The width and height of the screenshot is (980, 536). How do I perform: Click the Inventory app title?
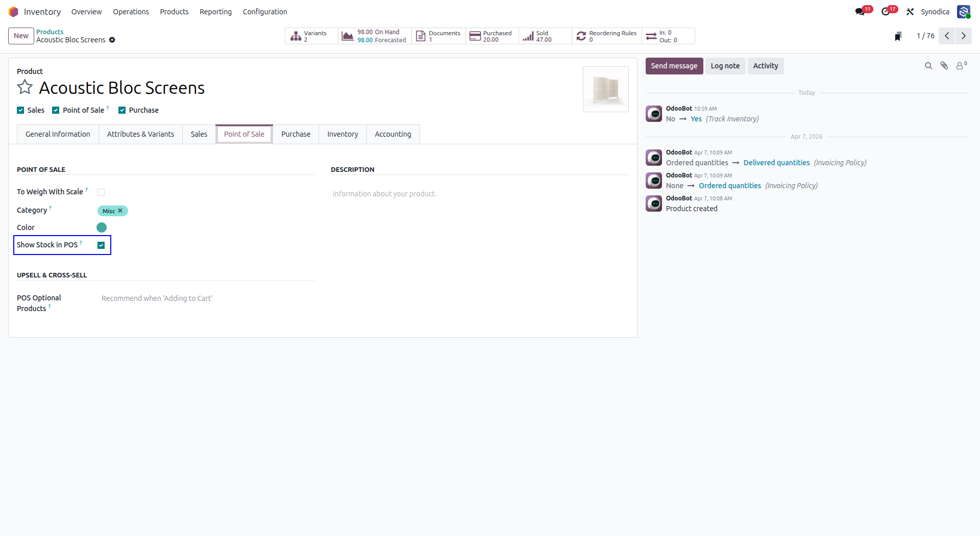click(42, 12)
